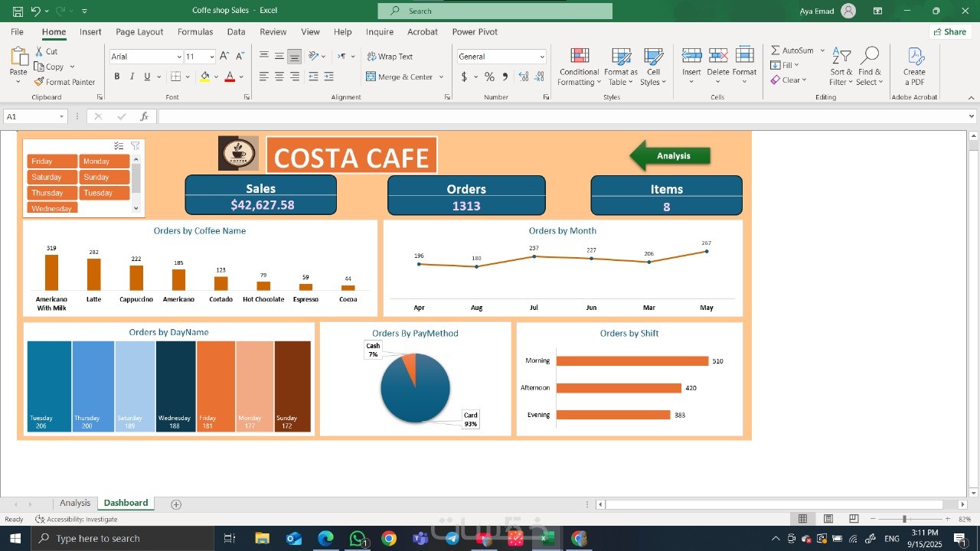Image resolution: width=980 pixels, height=551 pixels.
Task: Toggle underline formatting
Action: 147,77
